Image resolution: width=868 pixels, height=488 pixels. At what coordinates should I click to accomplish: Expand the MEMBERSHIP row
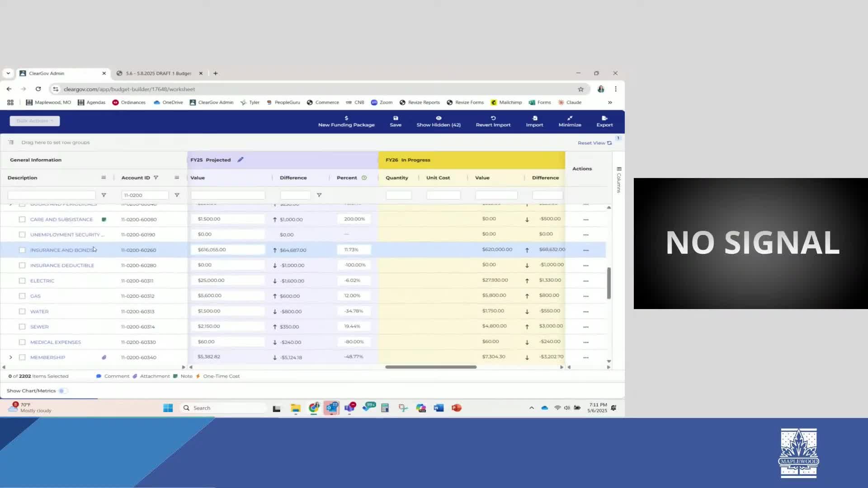click(11, 357)
